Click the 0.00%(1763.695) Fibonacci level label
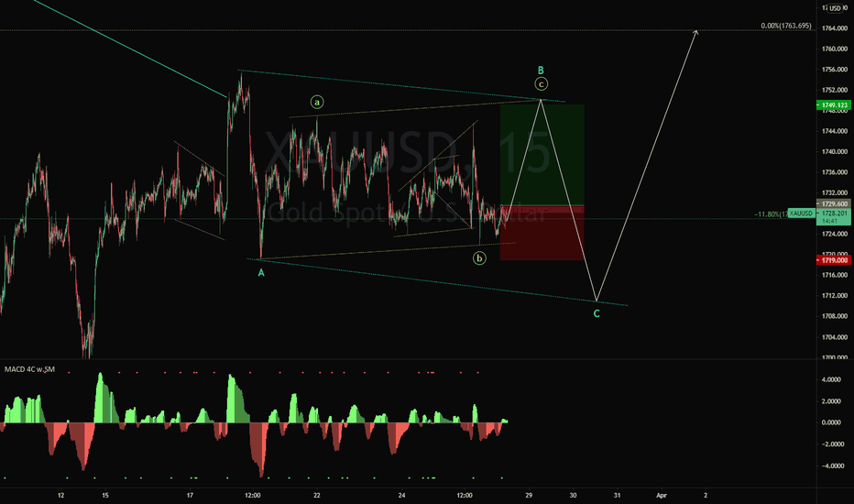 (786, 26)
